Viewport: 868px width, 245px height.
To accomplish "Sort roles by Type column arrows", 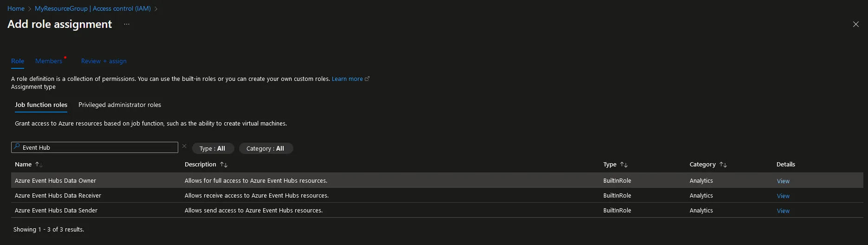I will pos(624,165).
